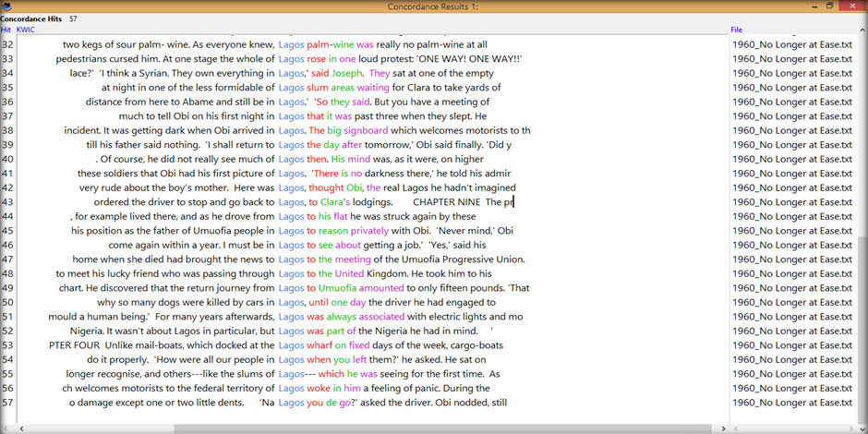The image size is (868, 434).
Task: Click the Concordance Hits count 57
Action: click(x=73, y=18)
